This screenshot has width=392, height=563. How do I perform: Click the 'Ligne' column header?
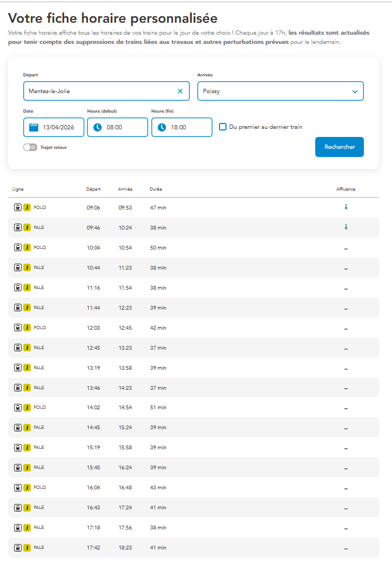[18, 189]
